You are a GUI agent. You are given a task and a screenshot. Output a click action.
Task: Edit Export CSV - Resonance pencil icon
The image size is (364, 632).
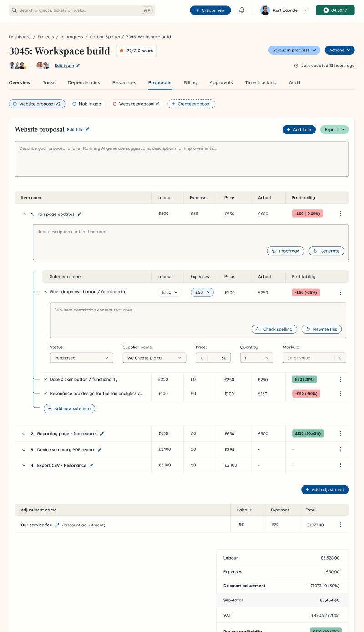[91, 465]
